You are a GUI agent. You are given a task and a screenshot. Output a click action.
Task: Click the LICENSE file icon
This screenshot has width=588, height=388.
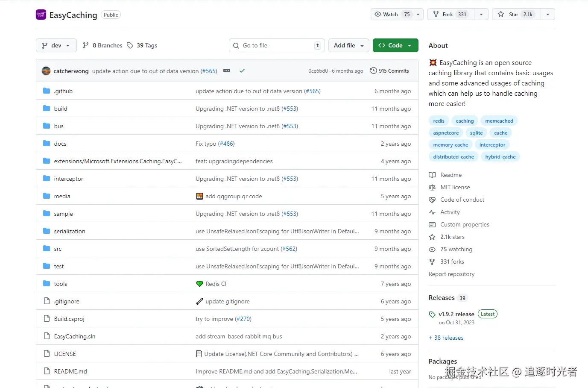47,354
